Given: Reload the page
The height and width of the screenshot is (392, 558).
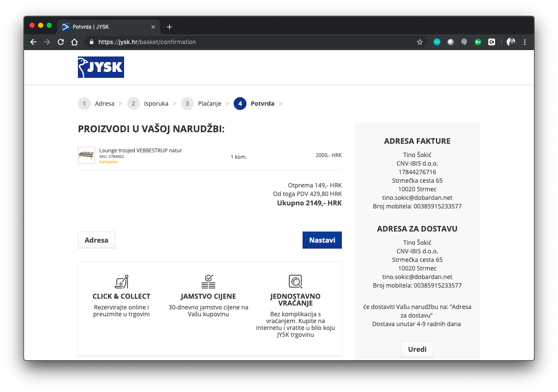Looking at the screenshot, I should coord(61,42).
